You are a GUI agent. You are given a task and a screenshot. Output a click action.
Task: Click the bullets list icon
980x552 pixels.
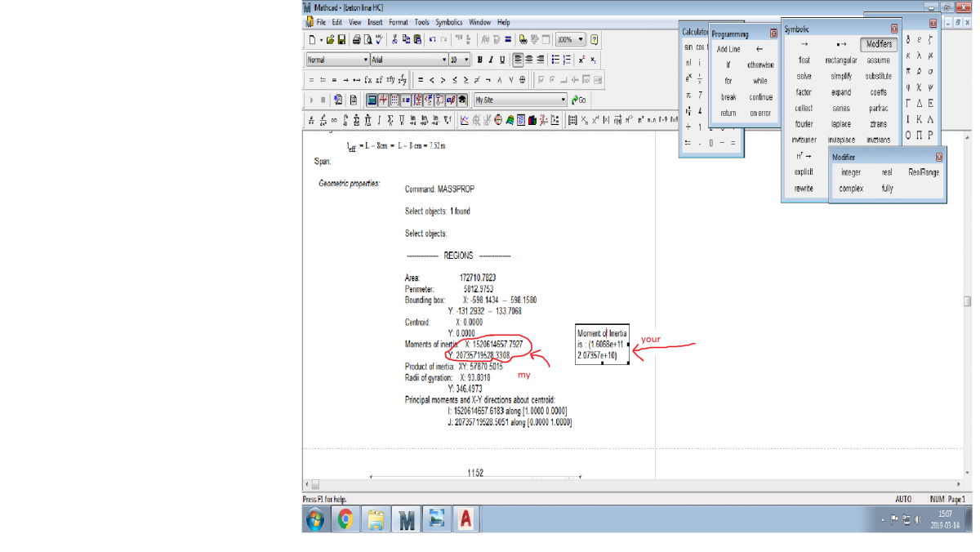pyautogui.click(x=555, y=60)
